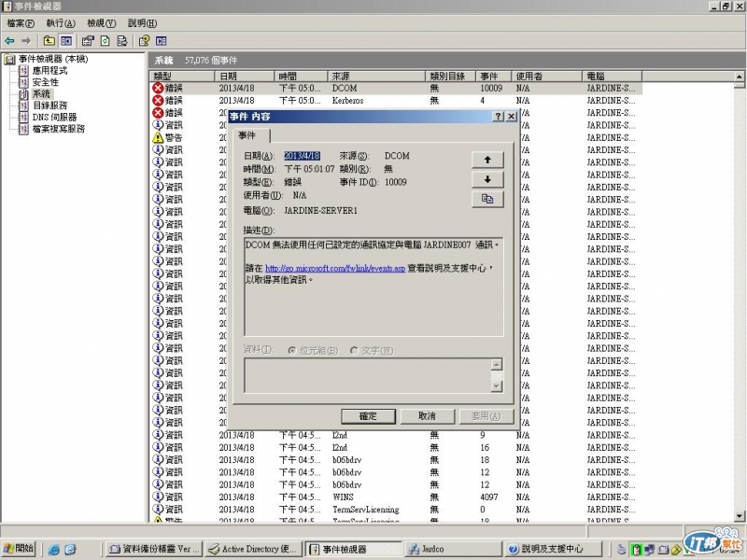Open 檢視 menu
The image size is (747, 560).
(102, 23)
